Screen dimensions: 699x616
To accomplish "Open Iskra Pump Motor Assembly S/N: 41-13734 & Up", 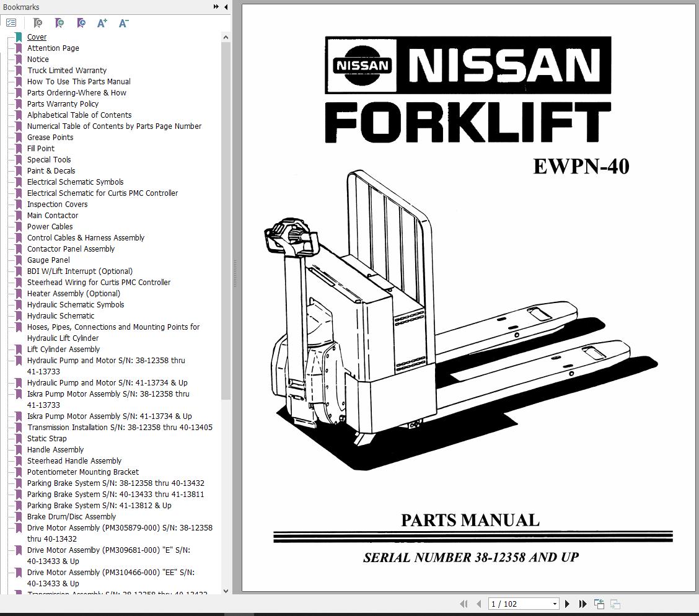I will click(110, 416).
